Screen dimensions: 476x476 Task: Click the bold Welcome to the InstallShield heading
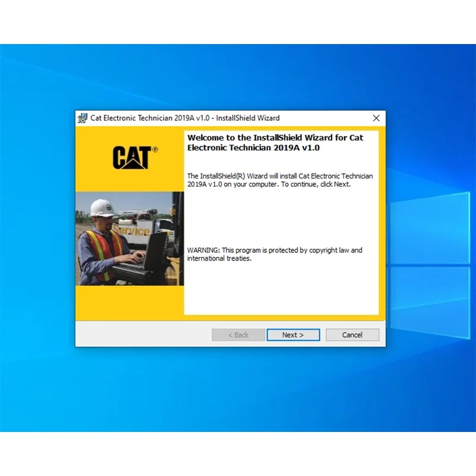(275, 142)
